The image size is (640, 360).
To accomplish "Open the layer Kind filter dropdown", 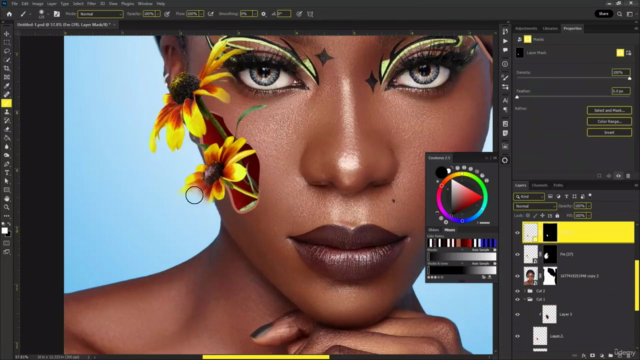I will tap(529, 196).
